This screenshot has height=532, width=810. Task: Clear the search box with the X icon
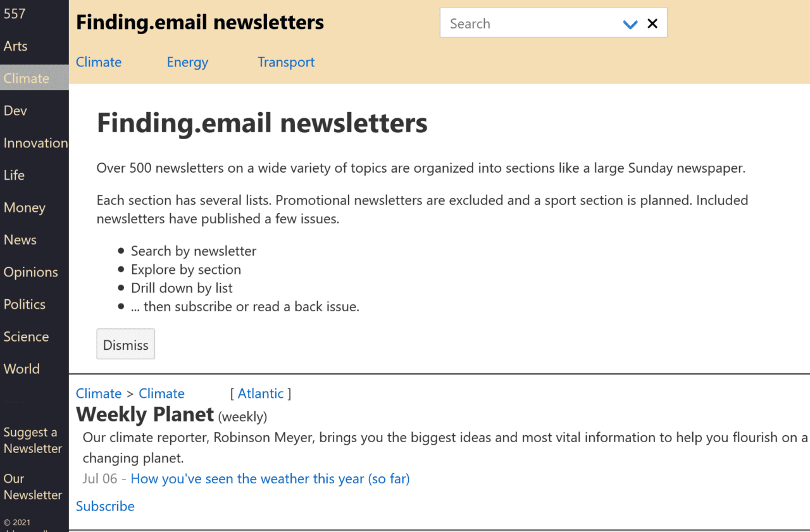(652, 23)
